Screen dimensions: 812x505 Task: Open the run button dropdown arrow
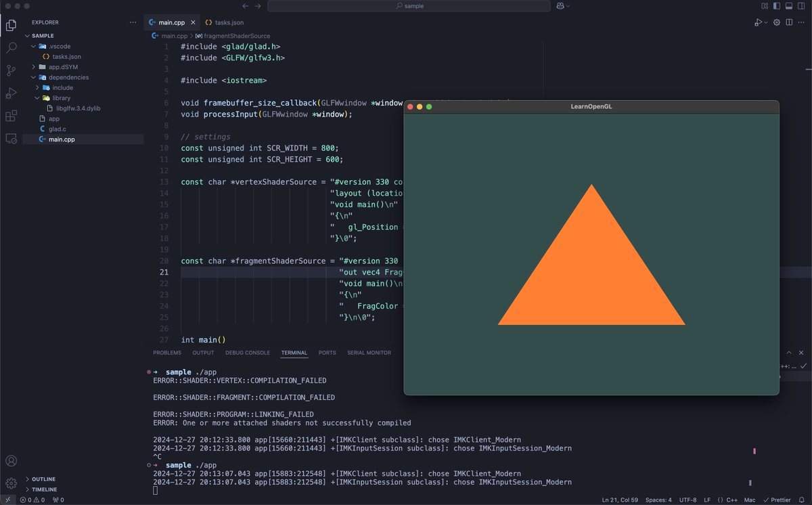[766, 22]
